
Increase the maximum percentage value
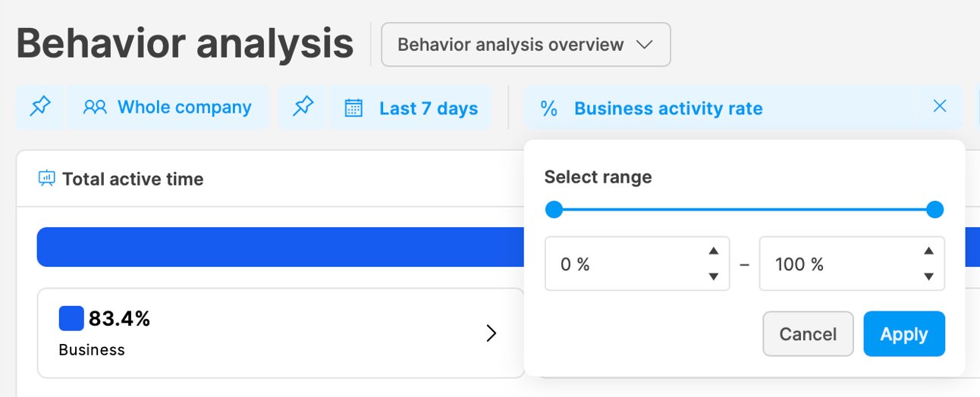click(928, 252)
